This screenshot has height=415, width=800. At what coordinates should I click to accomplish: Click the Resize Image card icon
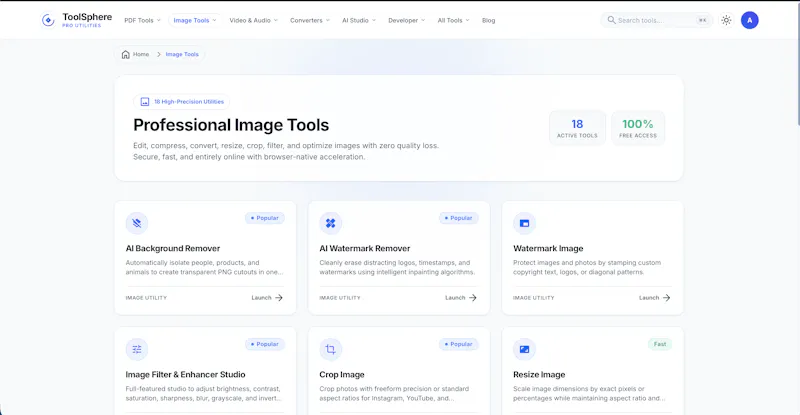tap(524, 349)
